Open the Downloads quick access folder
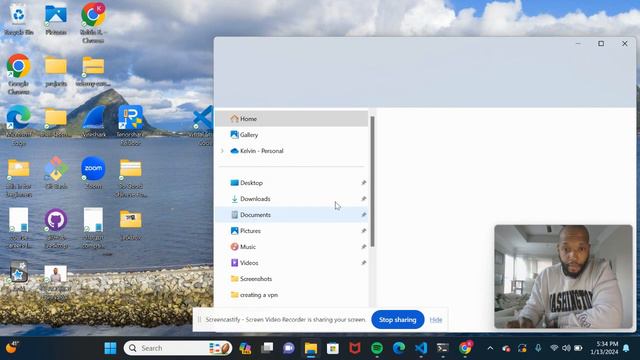This screenshot has width=640, height=360. 291,199
